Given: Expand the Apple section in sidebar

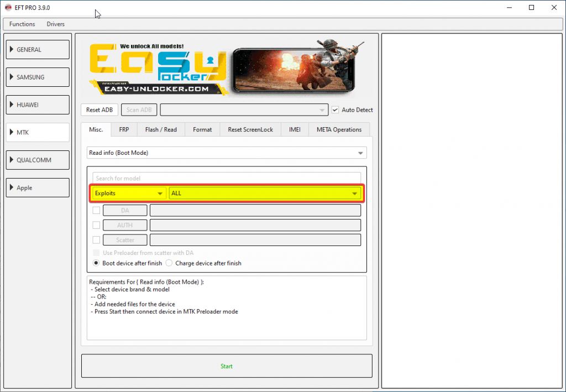Looking at the screenshot, I should [x=38, y=187].
